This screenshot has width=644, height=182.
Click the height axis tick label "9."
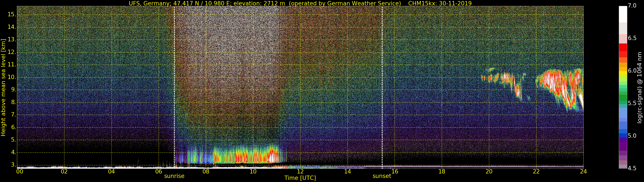point(14,90)
